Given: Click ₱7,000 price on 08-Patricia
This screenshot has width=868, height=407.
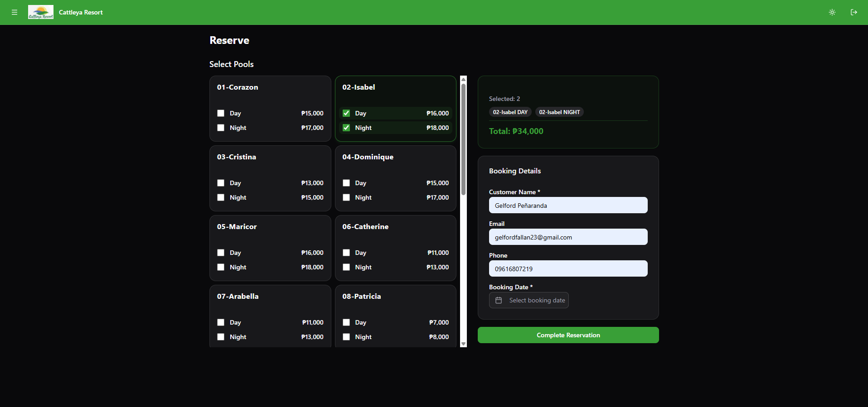Looking at the screenshot, I should point(439,322).
